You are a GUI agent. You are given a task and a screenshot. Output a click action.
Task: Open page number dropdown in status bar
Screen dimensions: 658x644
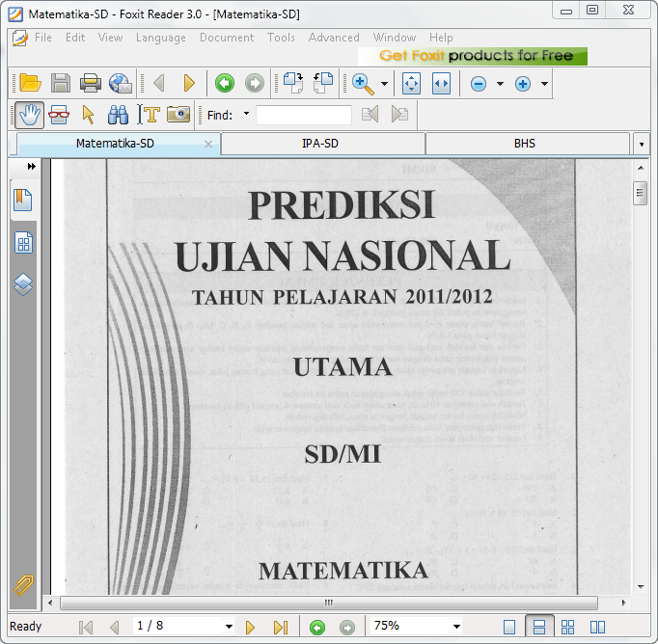(x=229, y=627)
